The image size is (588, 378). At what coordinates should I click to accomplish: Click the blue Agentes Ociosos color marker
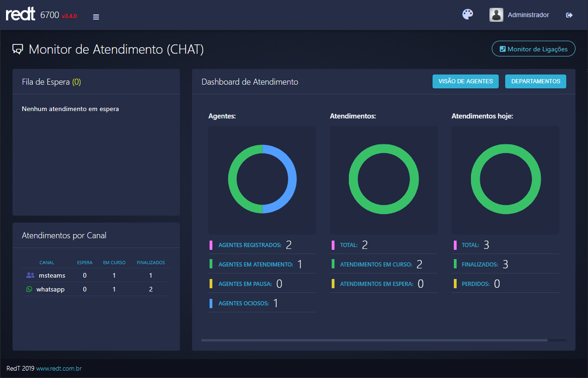[x=211, y=304]
